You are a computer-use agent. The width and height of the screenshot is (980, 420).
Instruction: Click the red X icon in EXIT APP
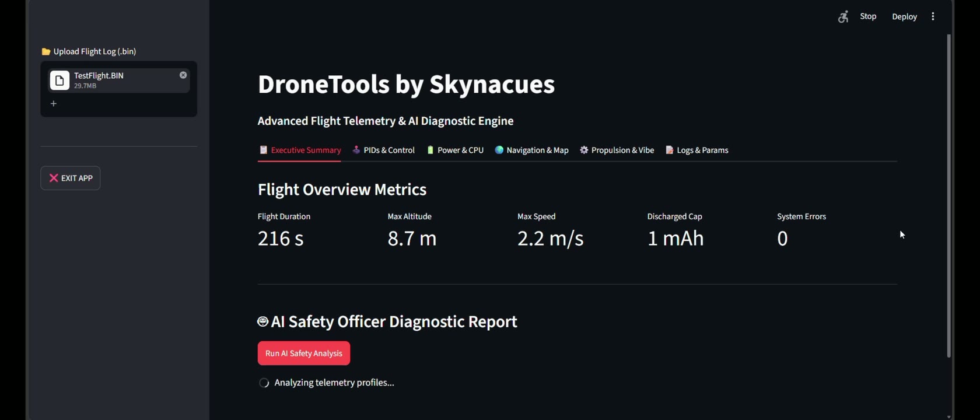[x=54, y=178]
